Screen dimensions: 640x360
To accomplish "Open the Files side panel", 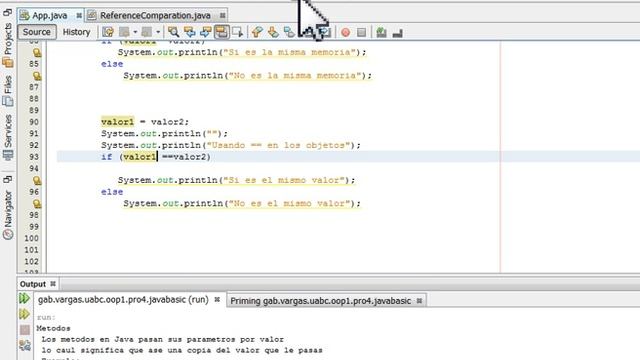I will coord(8,91).
